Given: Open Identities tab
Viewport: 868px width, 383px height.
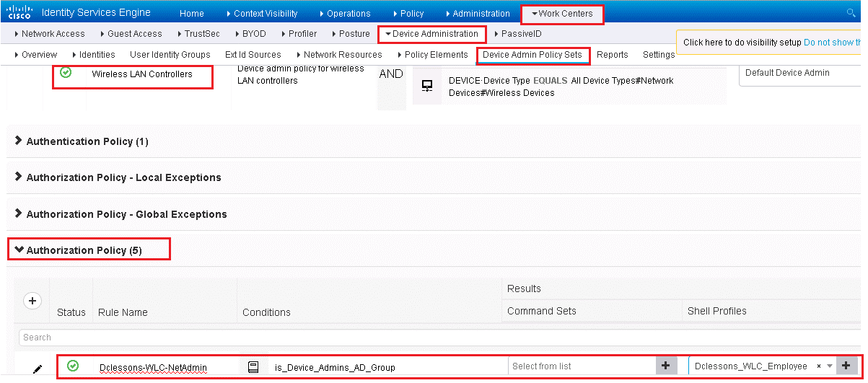Looking at the screenshot, I should [x=94, y=55].
